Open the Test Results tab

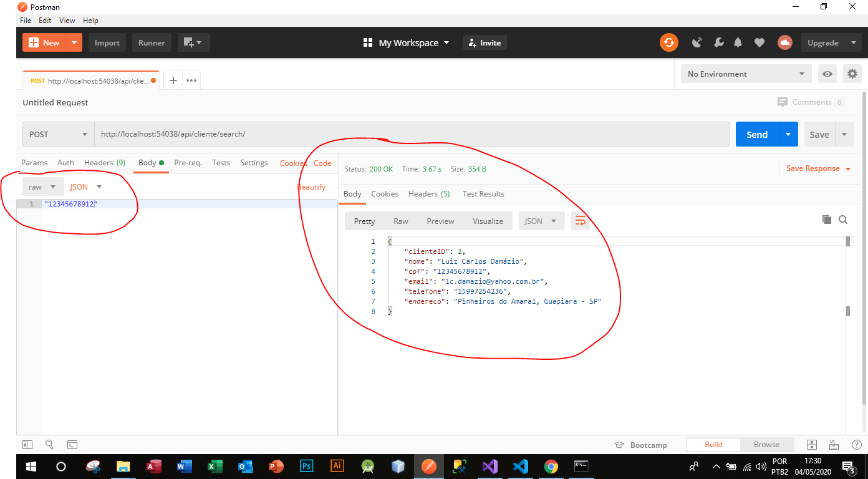click(x=483, y=193)
